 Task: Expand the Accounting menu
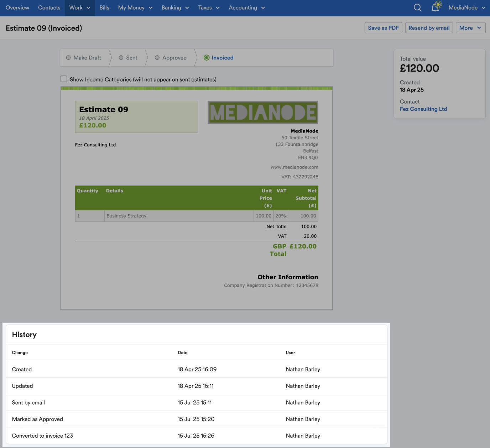247,8
